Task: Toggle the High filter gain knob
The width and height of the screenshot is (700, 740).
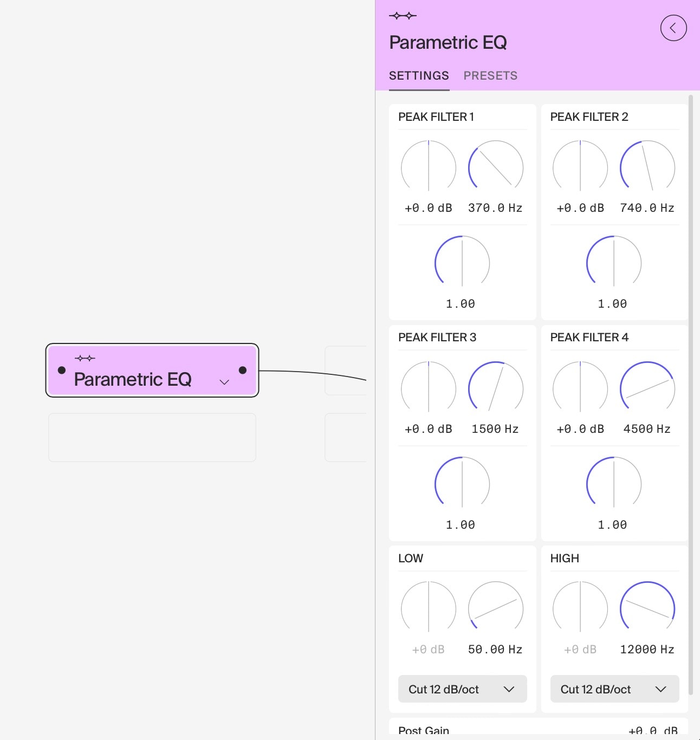Action: (x=580, y=608)
